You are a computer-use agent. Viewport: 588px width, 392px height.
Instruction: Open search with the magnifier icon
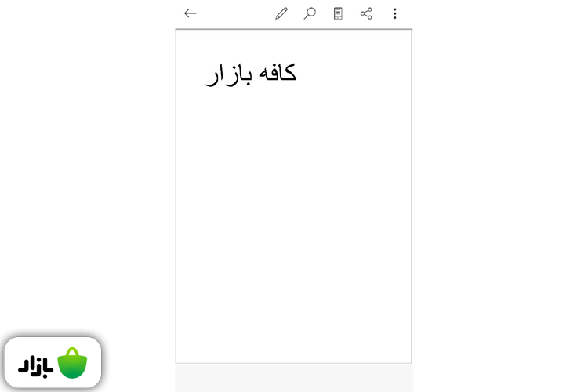pyautogui.click(x=310, y=13)
